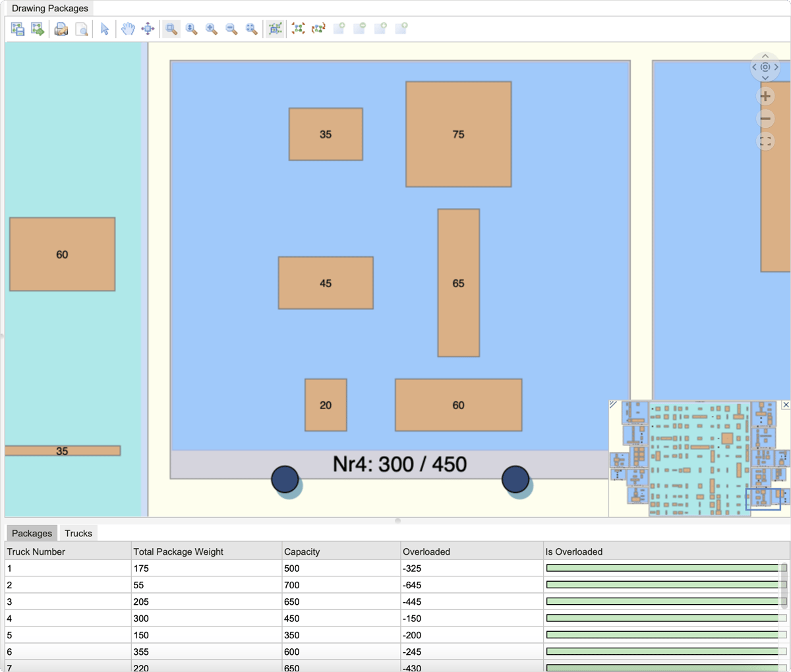
Task: Pan canvas right with navigation pad arrow
Action: click(x=776, y=67)
